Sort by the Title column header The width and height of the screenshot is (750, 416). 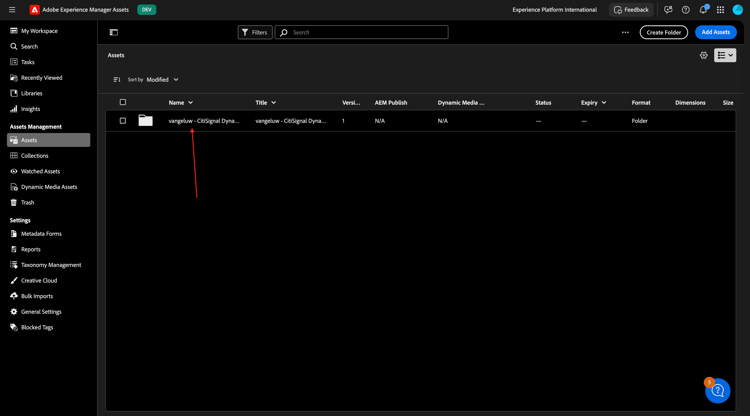[266, 103]
